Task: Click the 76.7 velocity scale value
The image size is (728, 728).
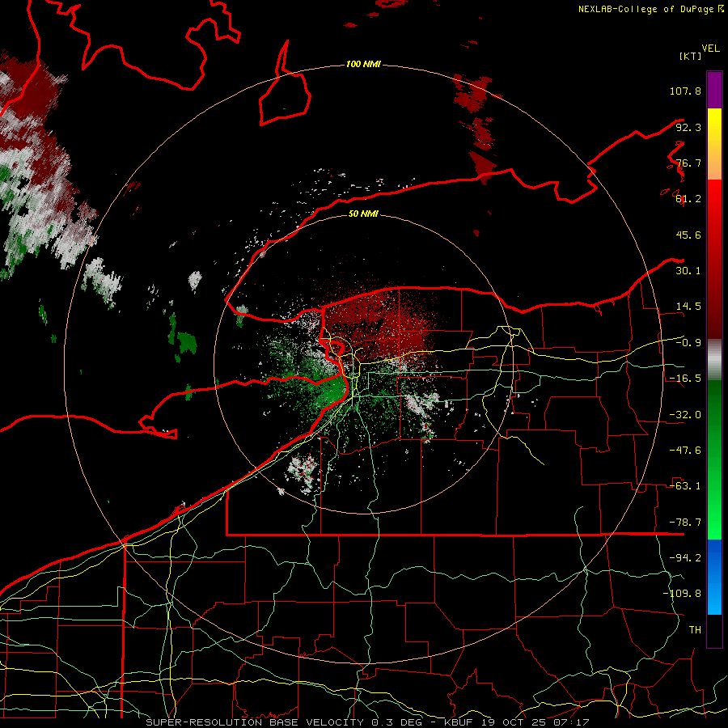Action: [688, 163]
